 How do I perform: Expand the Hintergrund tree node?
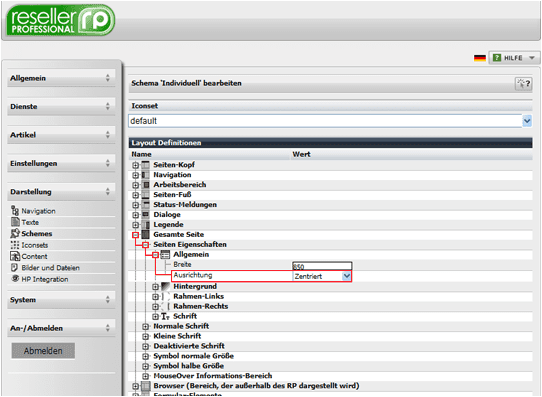click(x=156, y=287)
